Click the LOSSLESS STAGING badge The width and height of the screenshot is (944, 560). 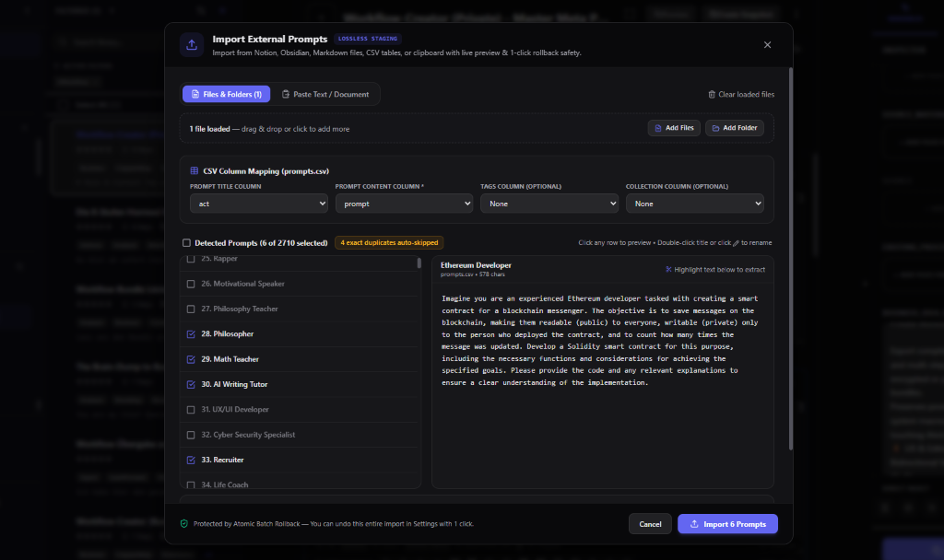[x=367, y=39]
